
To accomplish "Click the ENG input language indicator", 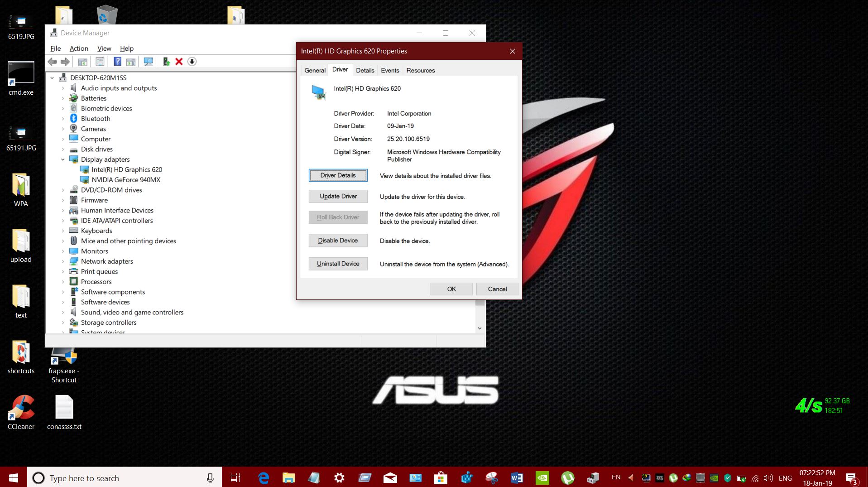I will point(785,478).
